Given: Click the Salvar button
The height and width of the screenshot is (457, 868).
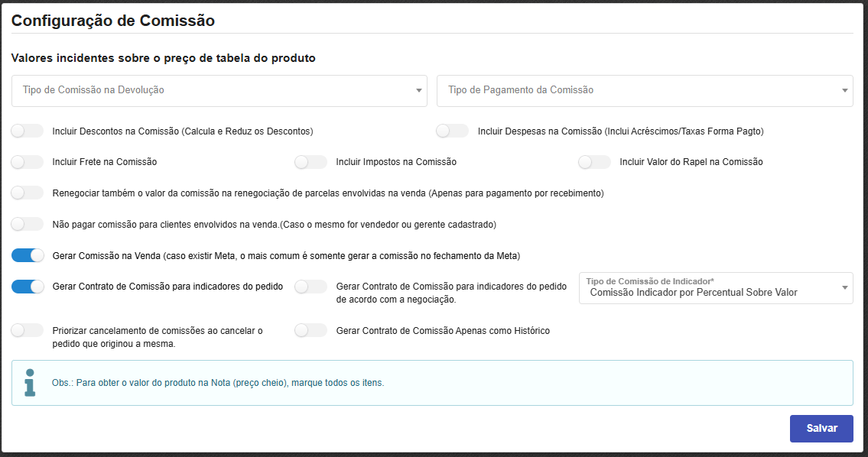Looking at the screenshot, I should tap(821, 428).
